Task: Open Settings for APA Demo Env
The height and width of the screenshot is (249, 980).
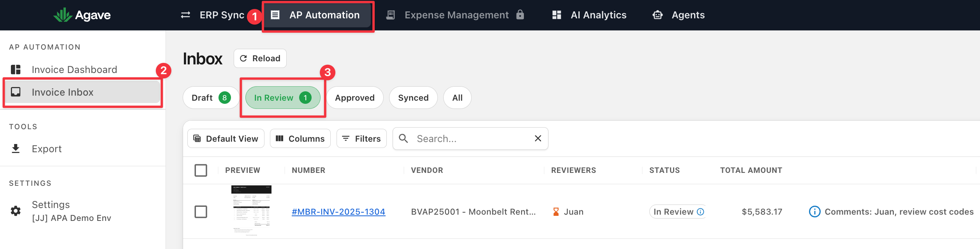Action: pos(83,211)
